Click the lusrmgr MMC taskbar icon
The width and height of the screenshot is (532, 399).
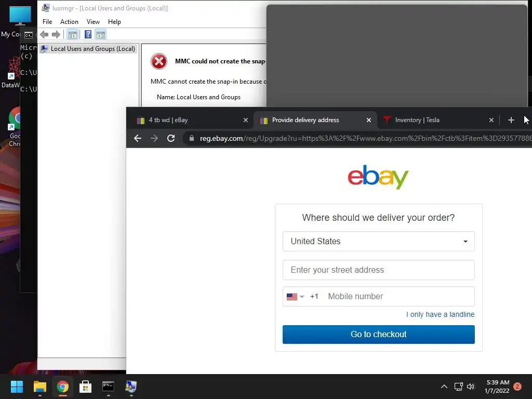(131, 387)
